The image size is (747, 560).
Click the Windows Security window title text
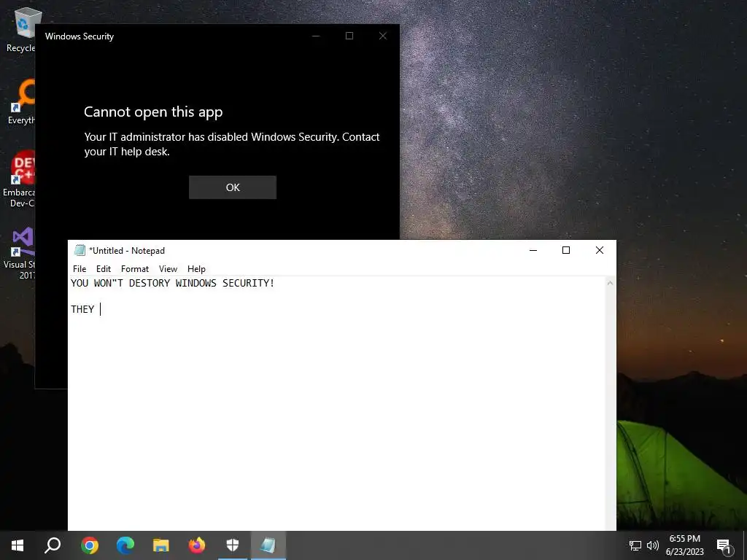(80, 36)
